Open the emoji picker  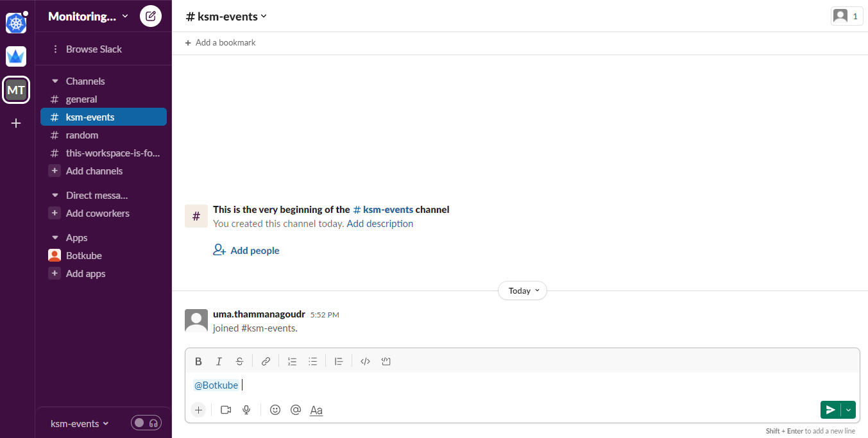click(275, 410)
